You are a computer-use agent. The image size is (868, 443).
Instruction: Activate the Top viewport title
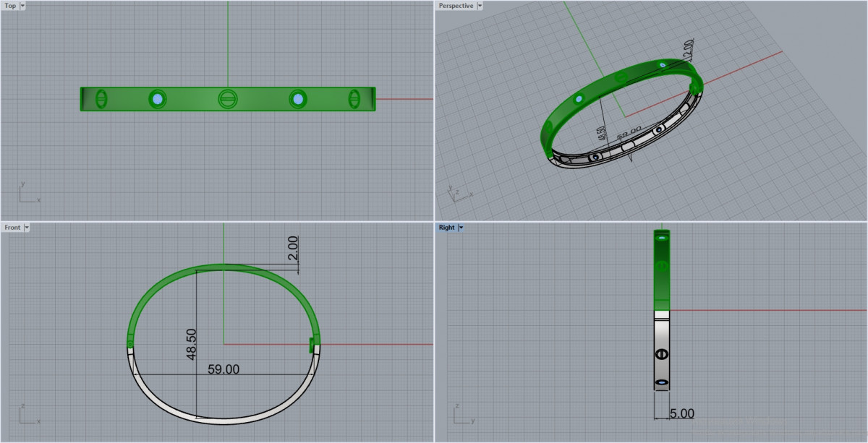click(10, 6)
